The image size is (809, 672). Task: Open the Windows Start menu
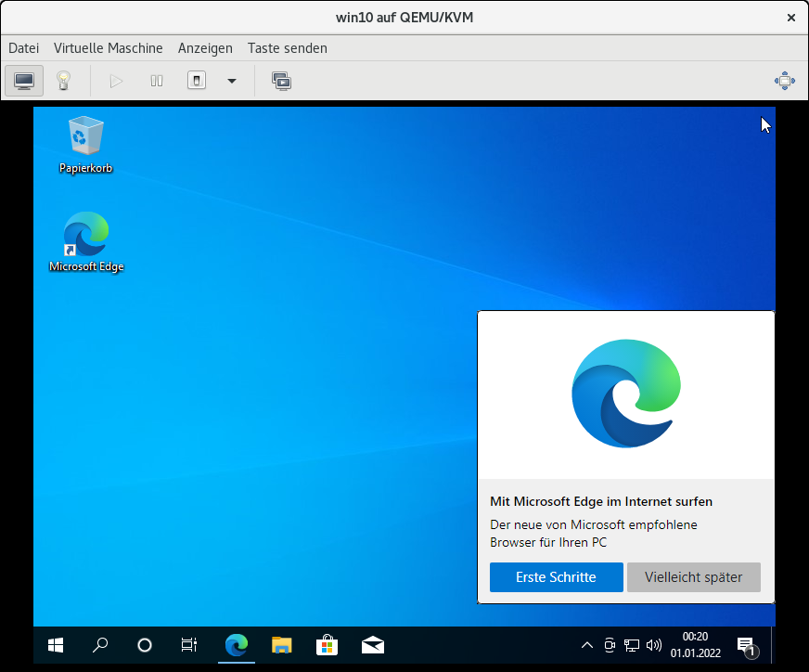pos(56,645)
